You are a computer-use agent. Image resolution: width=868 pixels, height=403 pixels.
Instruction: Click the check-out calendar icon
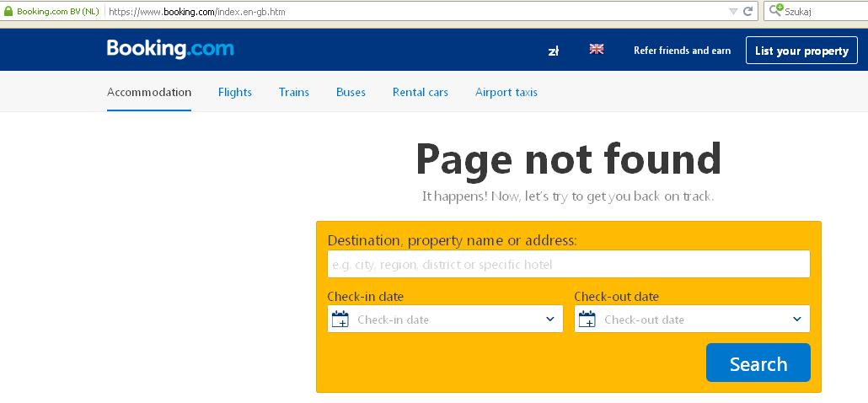click(587, 319)
